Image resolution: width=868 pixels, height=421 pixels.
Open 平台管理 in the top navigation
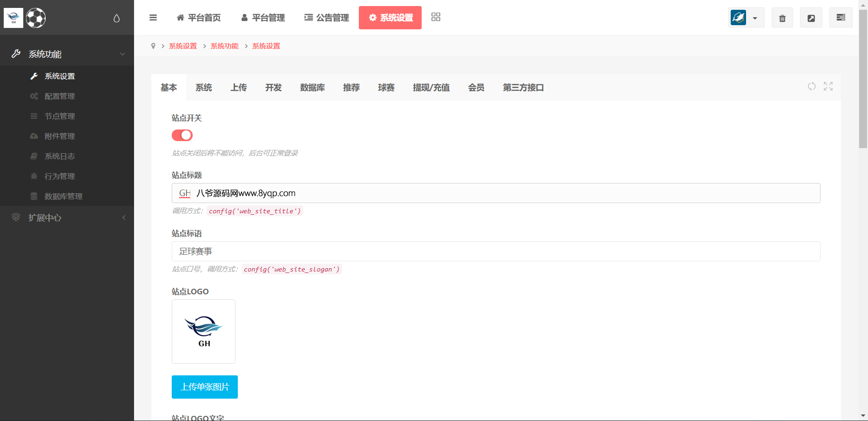[x=263, y=18]
